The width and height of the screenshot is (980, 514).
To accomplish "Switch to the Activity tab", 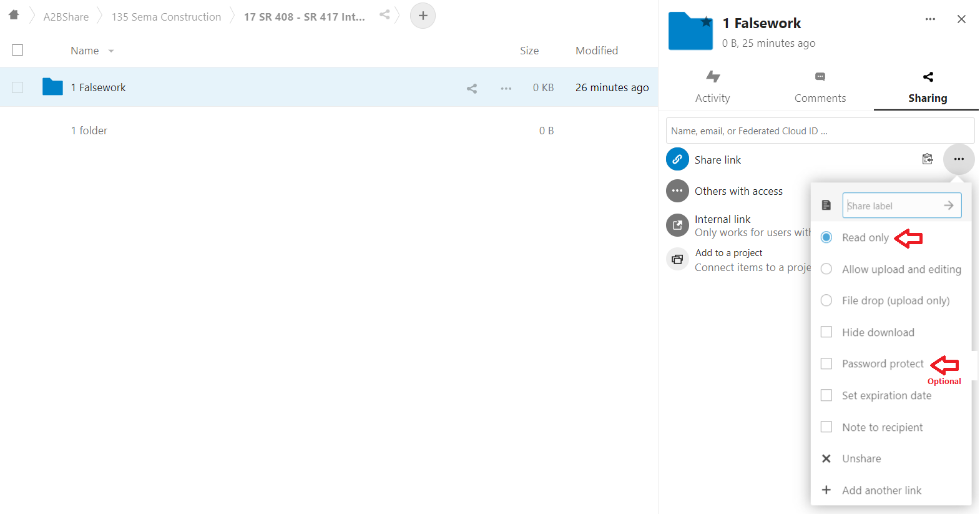I will click(x=712, y=87).
